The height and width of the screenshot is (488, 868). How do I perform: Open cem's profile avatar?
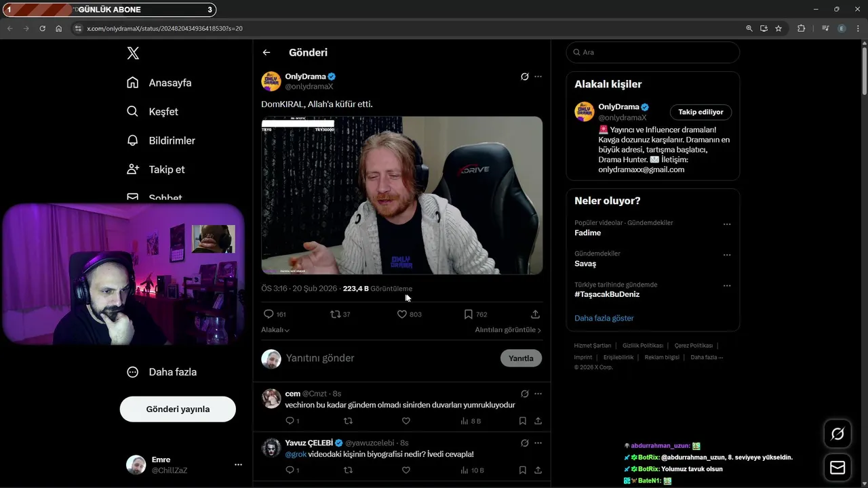[271, 399]
